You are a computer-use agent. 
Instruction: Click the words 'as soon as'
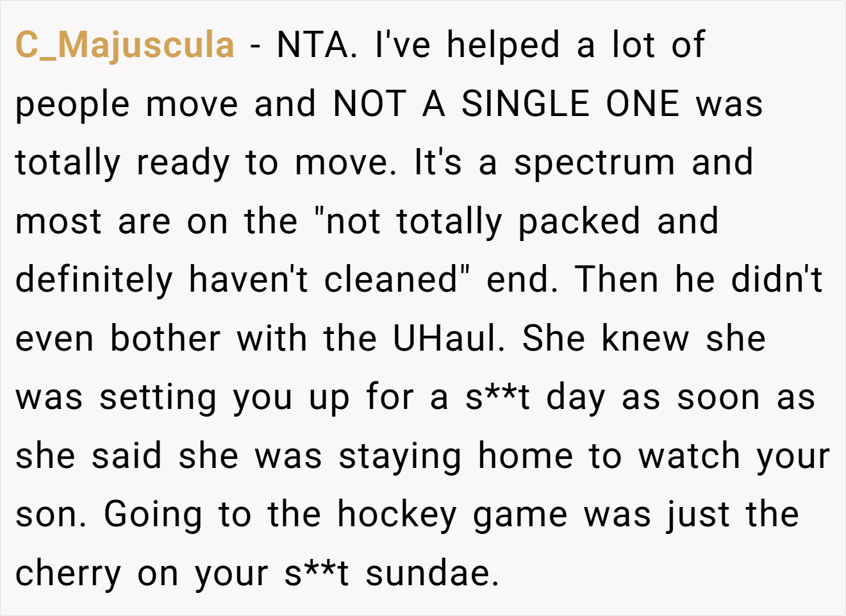(x=718, y=397)
